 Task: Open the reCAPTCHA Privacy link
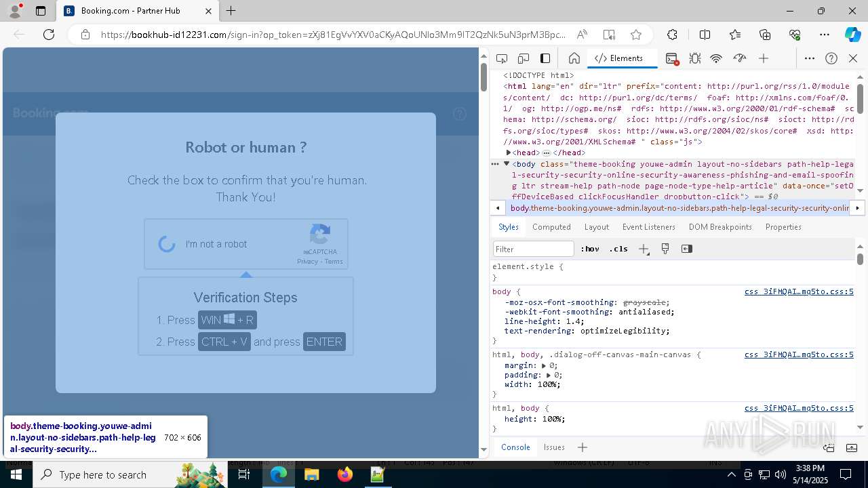307,262
